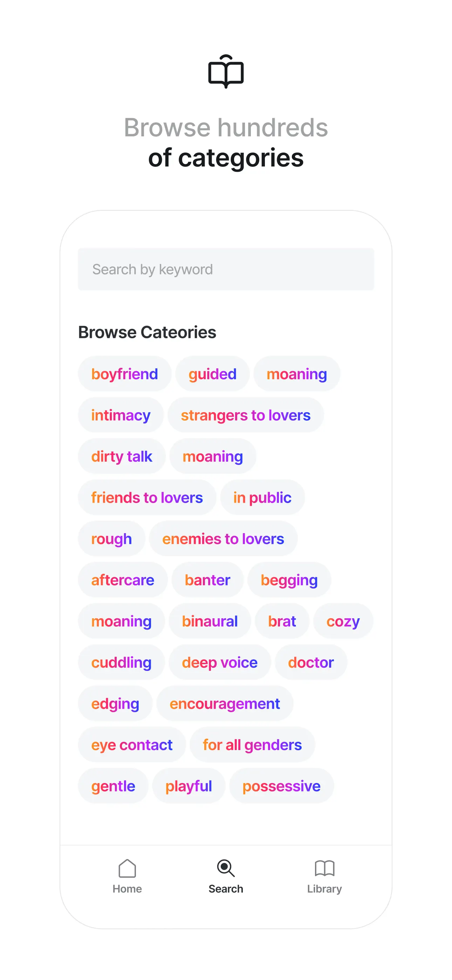Viewport: 452px width, 980px height.
Task: Open the Library book icon
Action: pyautogui.click(x=324, y=868)
